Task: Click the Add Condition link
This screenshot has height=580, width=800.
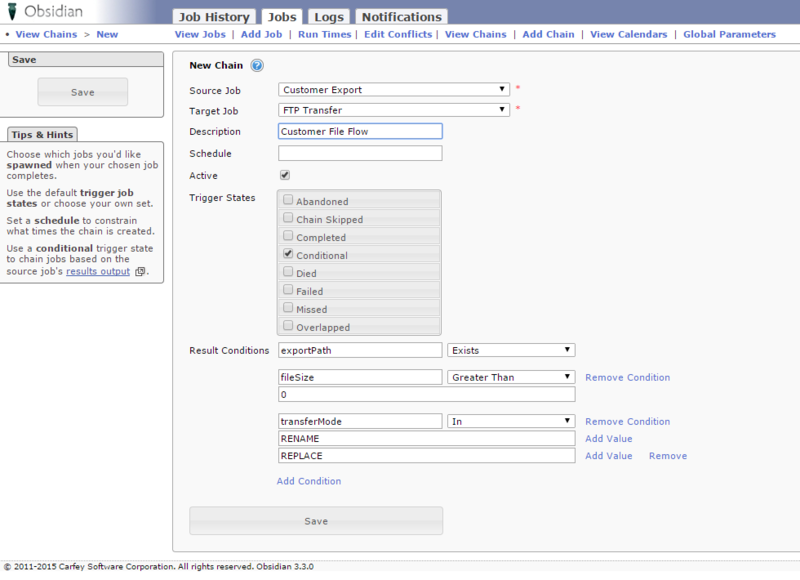Action: (309, 481)
